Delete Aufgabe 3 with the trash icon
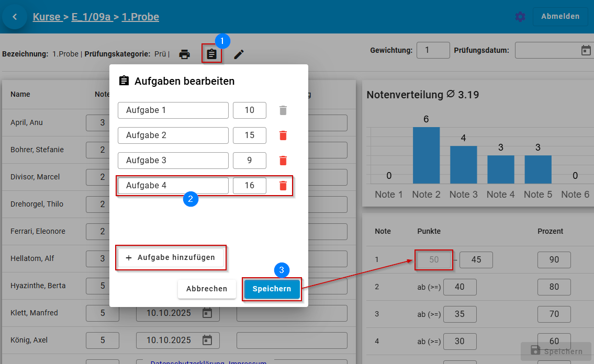 point(283,161)
